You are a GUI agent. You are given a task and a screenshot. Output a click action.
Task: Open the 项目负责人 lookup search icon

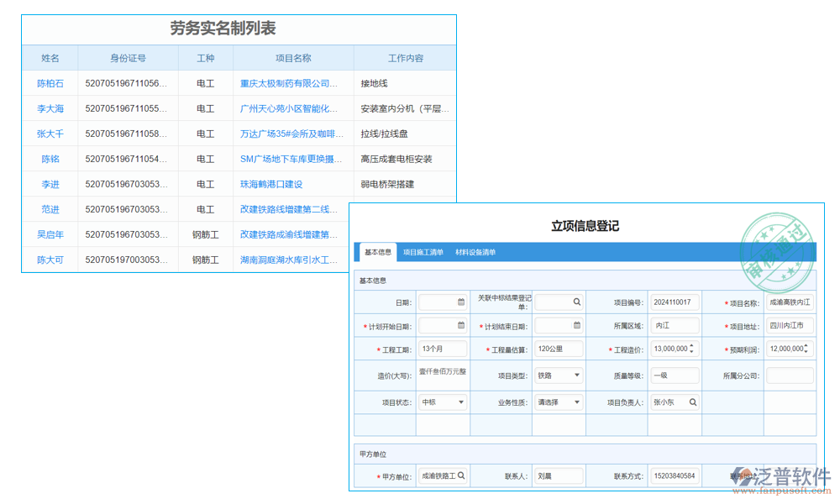click(x=693, y=402)
